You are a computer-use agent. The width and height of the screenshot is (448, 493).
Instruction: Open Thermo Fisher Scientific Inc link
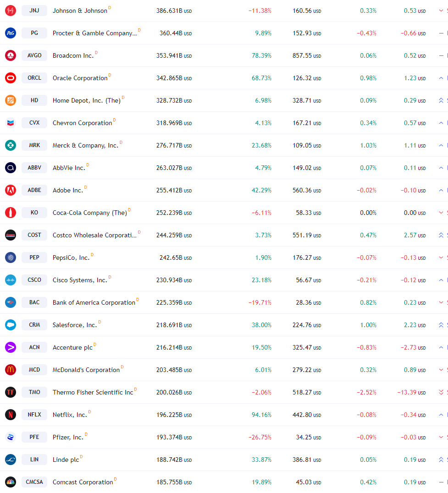[x=93, y=392]
